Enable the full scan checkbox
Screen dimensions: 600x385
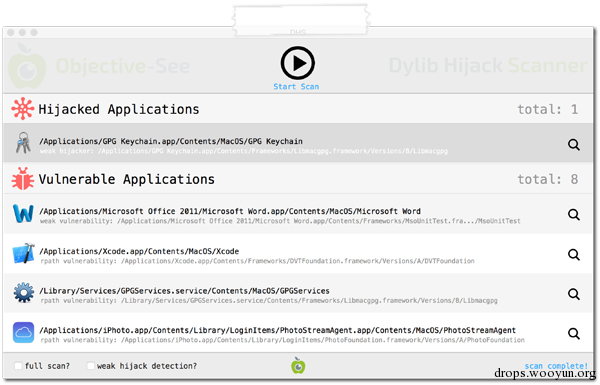[18, 366]
